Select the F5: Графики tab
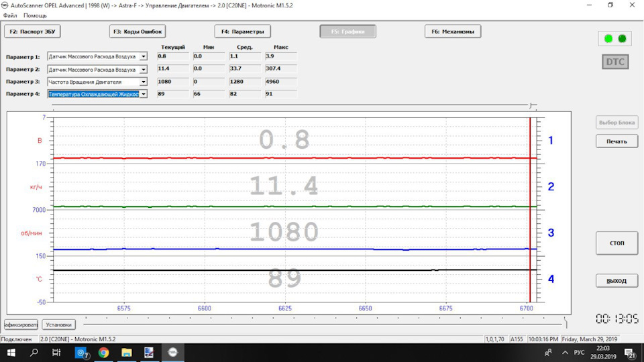The height and width of the screenshot is (362, 644). 348,32
